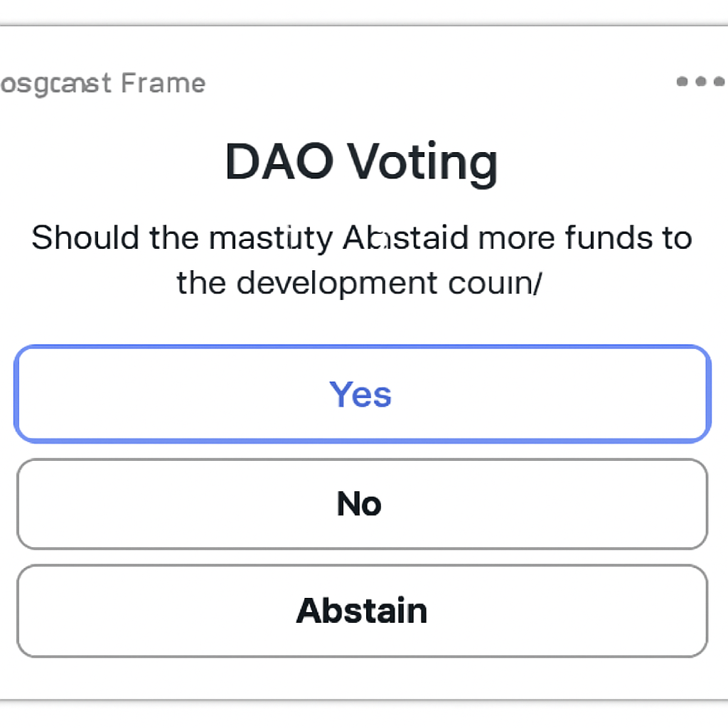Click the word Abstain on the bottom button
The height and width of the screenshot is (728, 728).
point(361,610)
